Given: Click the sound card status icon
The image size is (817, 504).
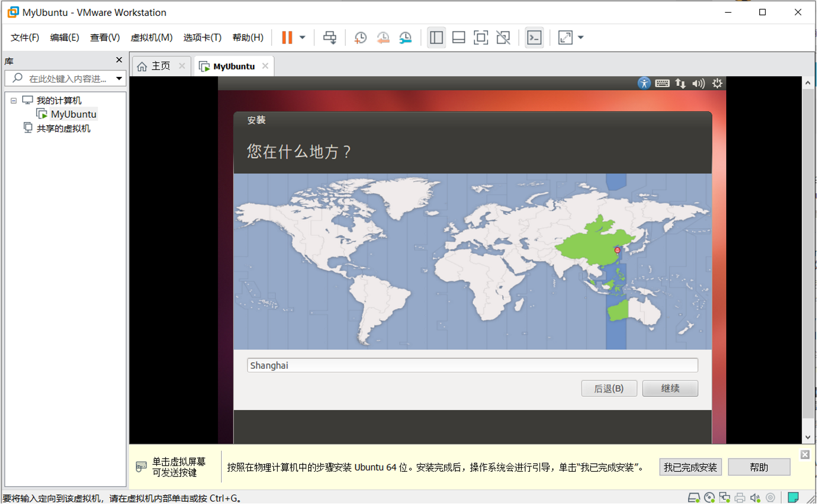Looking at the screenshot, I should tap(755, 498).
